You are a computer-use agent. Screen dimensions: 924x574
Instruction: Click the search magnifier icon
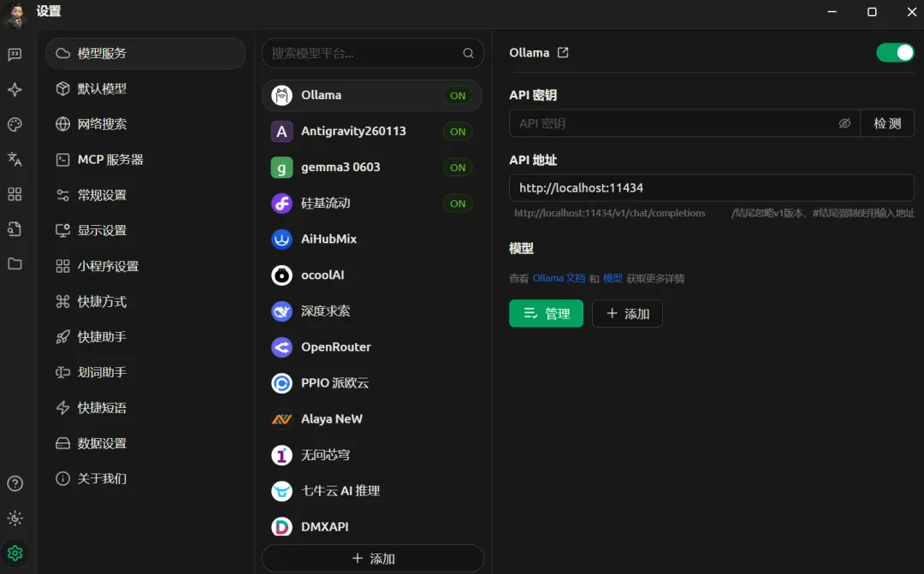(468, 53)
